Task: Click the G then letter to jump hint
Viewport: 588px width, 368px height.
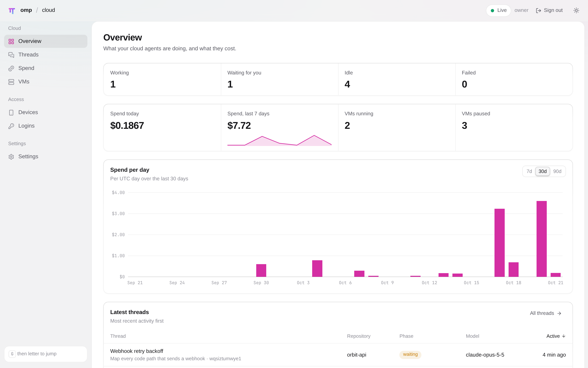Action: click(46, 354)
